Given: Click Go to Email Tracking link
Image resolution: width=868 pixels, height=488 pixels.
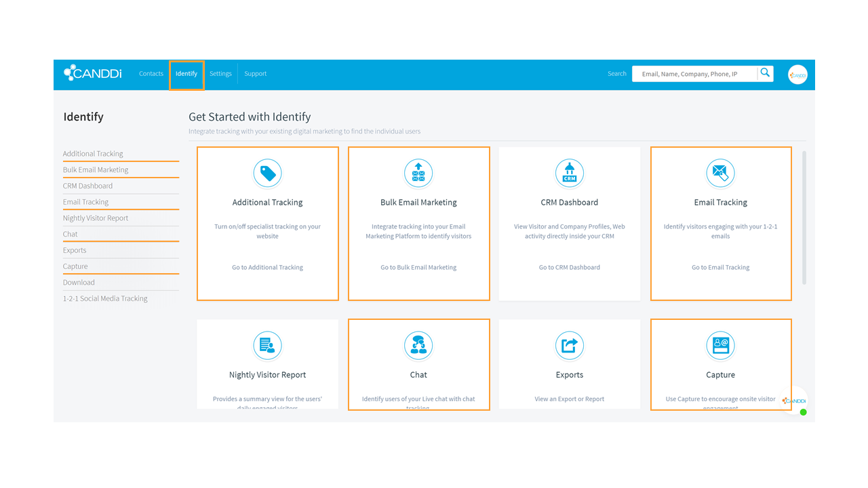Looking at the screenshot, I should click(720, 268).
